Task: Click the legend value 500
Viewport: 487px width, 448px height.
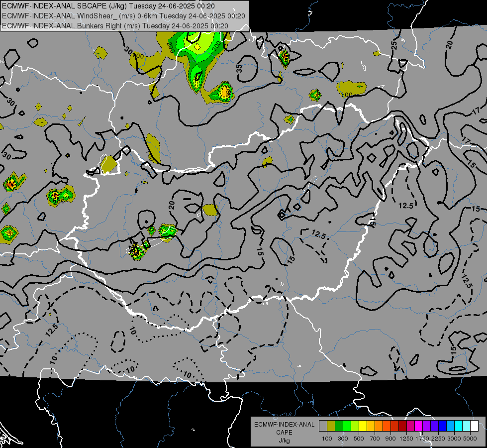Action: click(359, 439)
